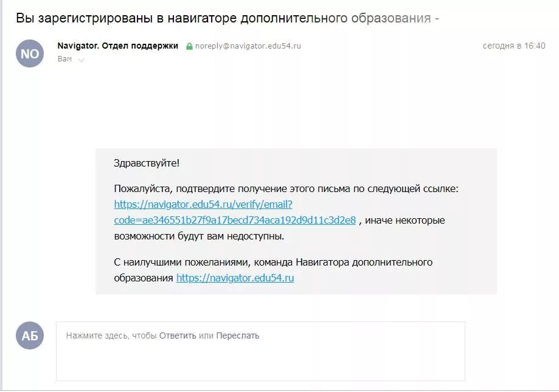The width and height of the screenshot is (559, 392).
Task: Click the Здравствуйте! greeting line
Action: pos(147,163)
